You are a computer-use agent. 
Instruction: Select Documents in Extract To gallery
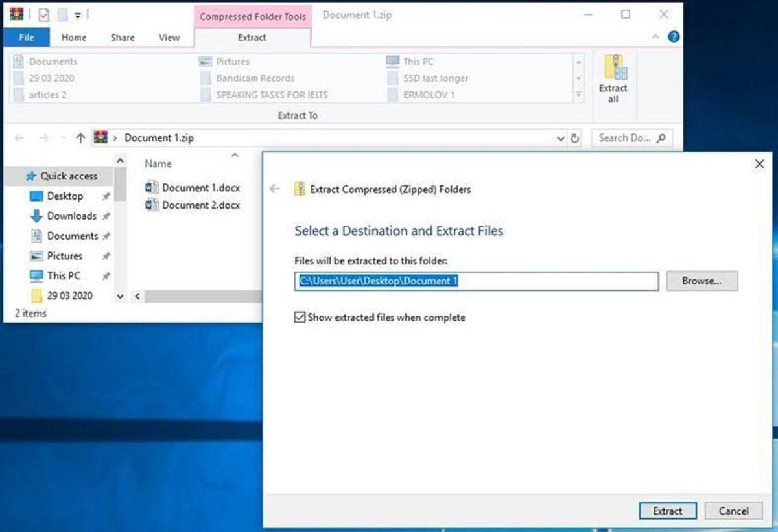[x=46, y=62]
